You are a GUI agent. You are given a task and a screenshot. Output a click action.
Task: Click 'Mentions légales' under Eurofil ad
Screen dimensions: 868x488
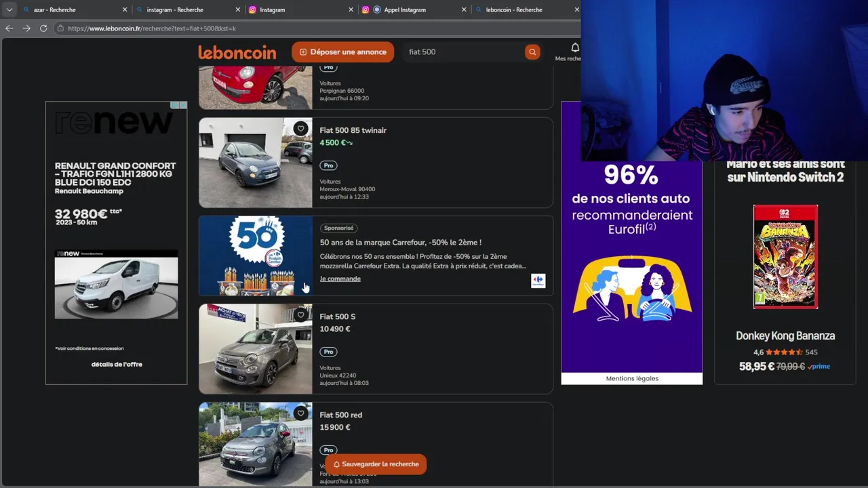tap(632, 378)
